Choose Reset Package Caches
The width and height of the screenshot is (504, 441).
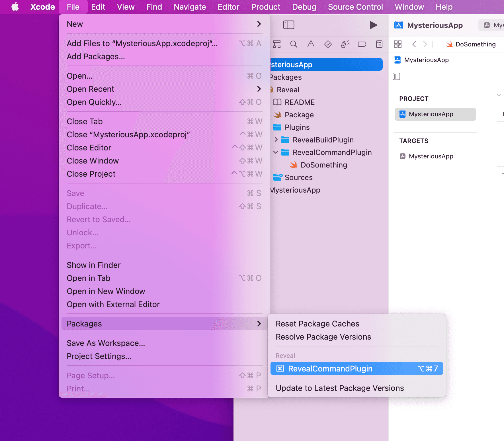(x=357, y=324)
